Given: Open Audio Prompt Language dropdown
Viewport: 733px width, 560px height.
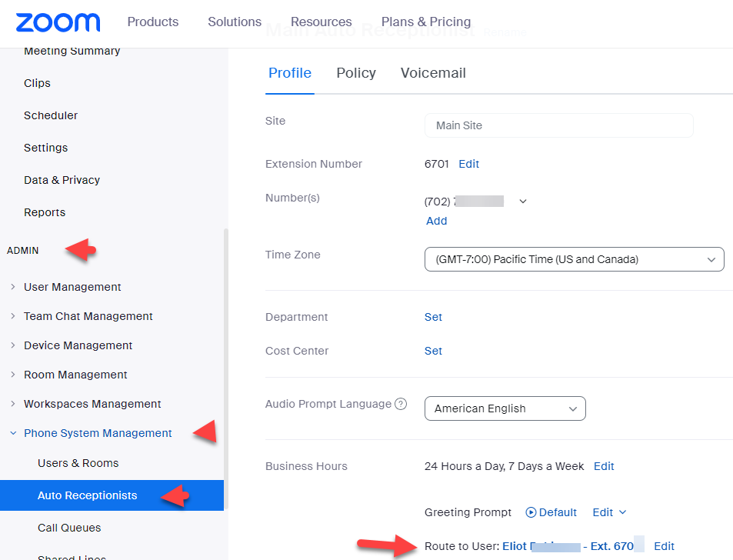Looking at the screenshot, I should coord(505,408).
